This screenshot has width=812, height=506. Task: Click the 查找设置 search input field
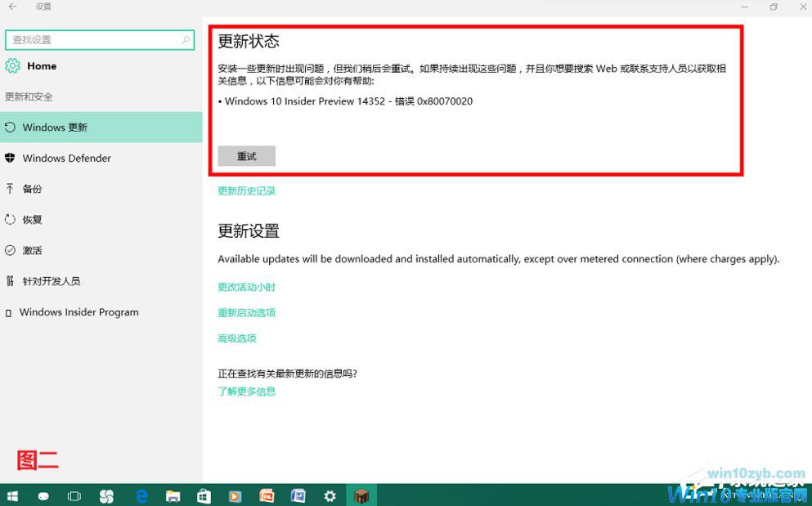[90, 39]
